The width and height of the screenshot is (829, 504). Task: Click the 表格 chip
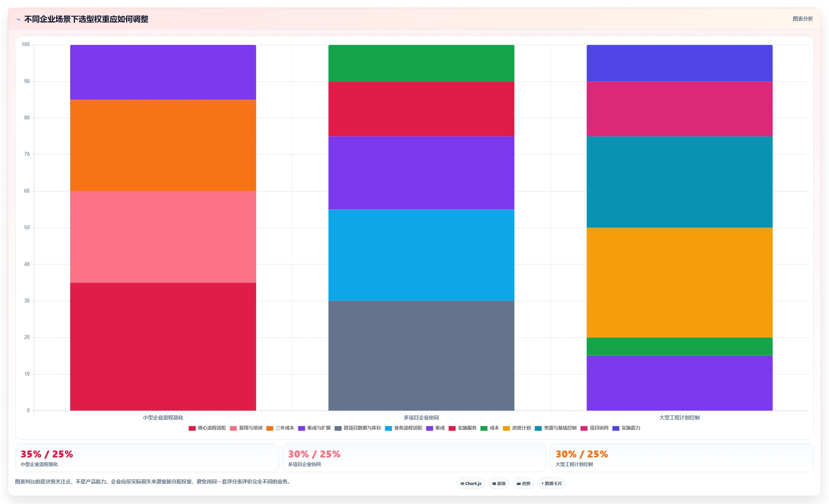498,483
